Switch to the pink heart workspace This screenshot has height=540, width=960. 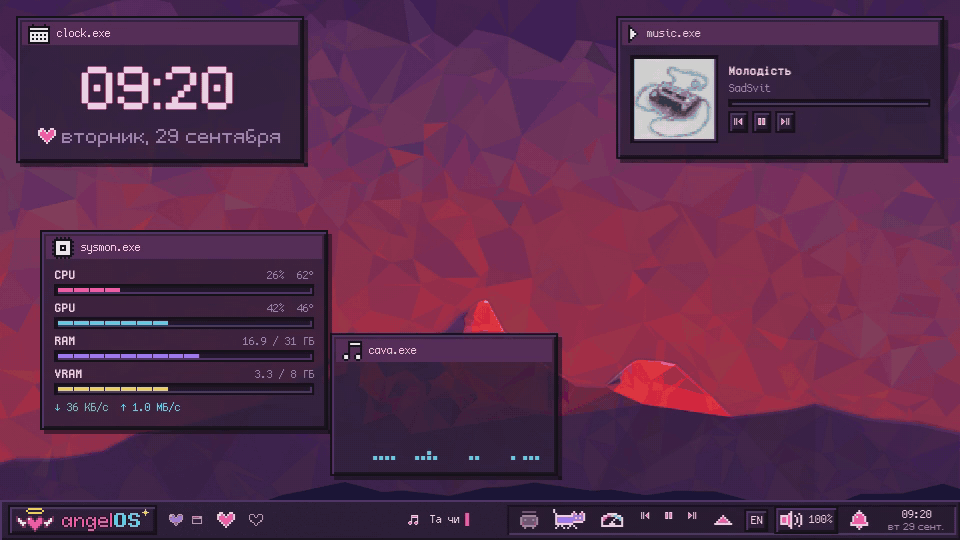pyautogui.click(x=226, y=519)
